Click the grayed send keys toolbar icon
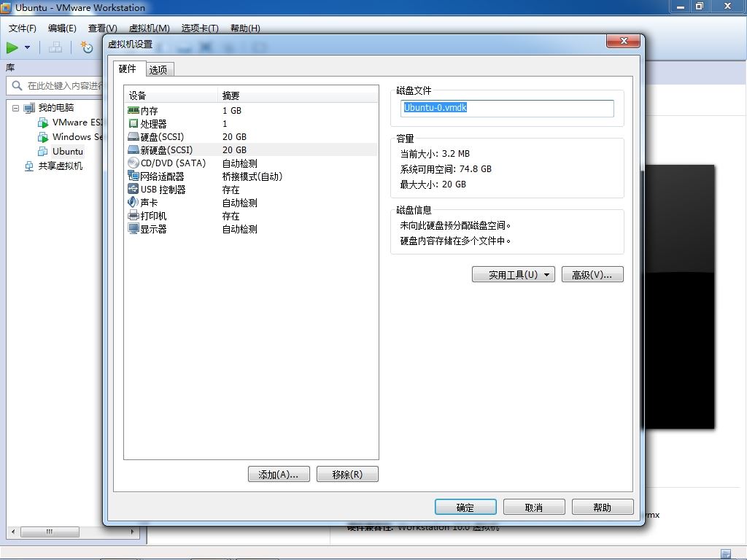The height and width of the screenshot is (560, 747). coord(55,47)
